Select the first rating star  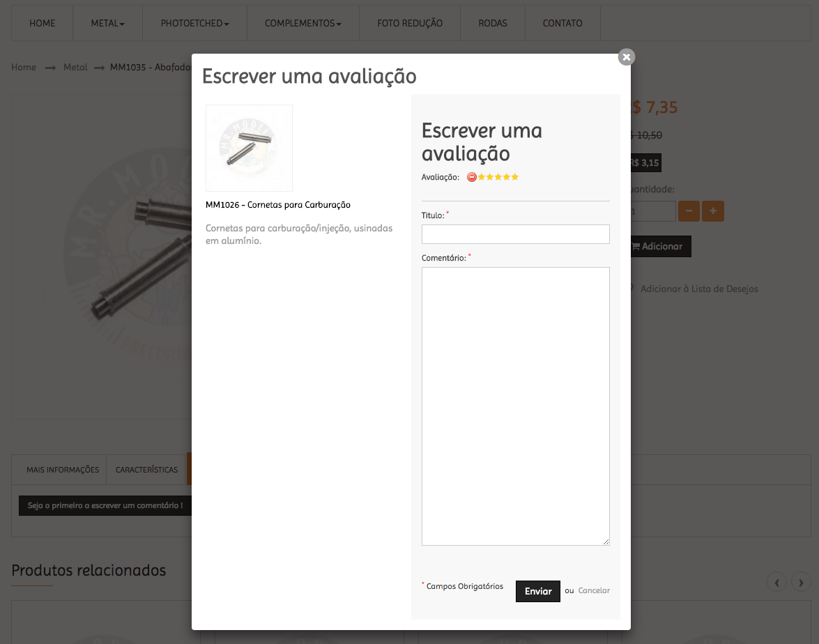pyautogui.click(x=482, y=177)
